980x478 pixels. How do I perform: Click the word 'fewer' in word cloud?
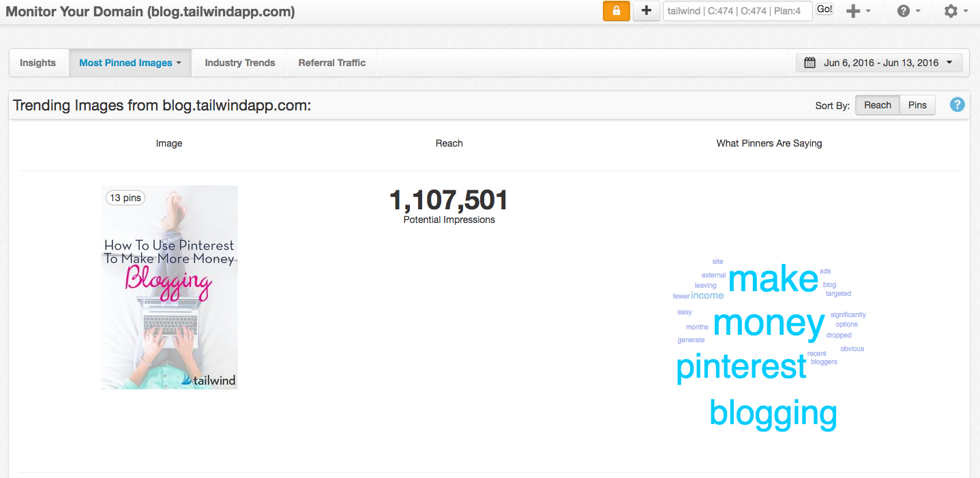click(681, 297)
